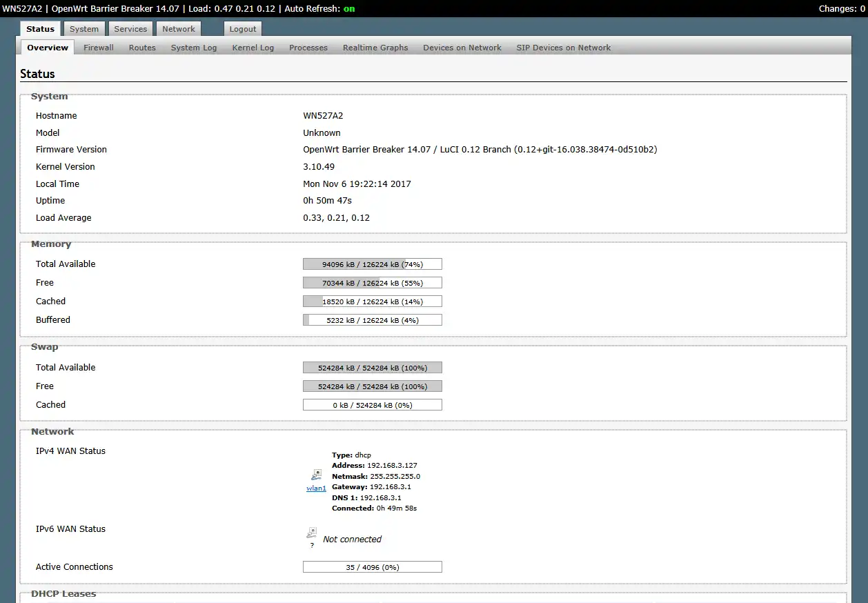Click the wlan1 WAN interface icon
The image size is (868, 603).
point(316,475)
